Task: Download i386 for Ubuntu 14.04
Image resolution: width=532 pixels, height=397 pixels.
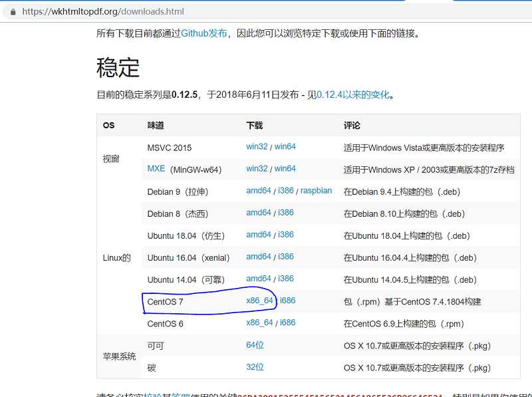Action: pos(286,279)
